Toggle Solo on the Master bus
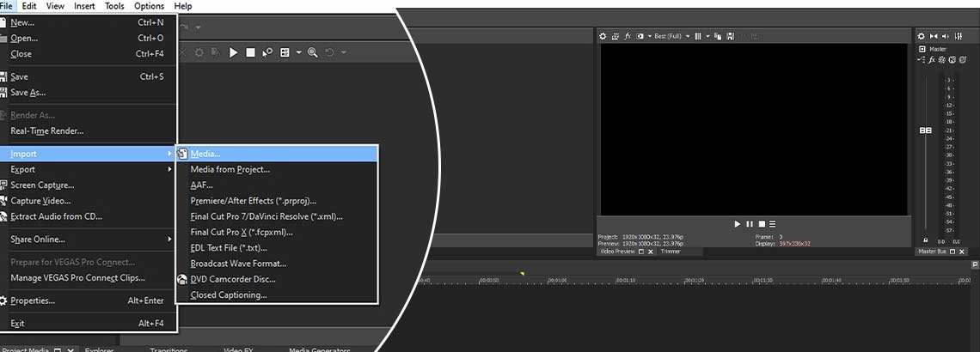Screen dimensions: 980x352 point(963,60)
